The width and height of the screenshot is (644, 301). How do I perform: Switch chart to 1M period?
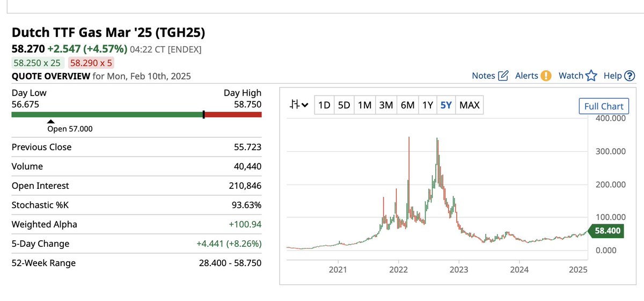[364, 105]
